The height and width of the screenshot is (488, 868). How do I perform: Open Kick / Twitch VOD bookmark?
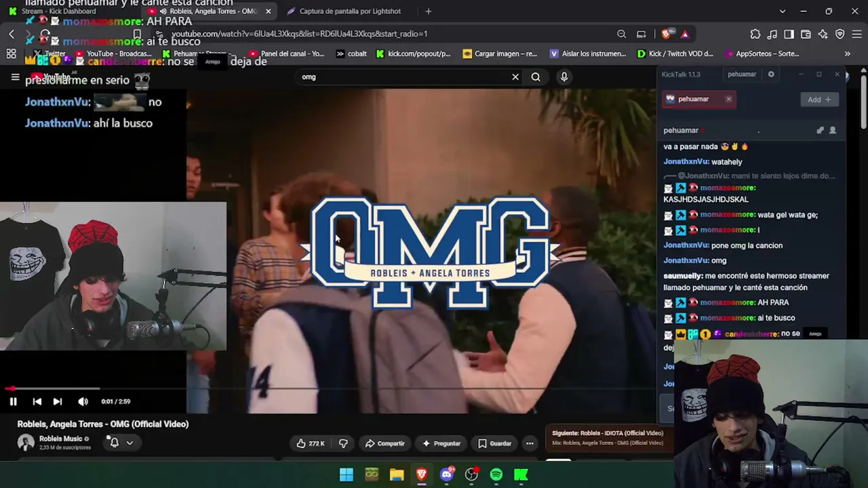point(675,54)
